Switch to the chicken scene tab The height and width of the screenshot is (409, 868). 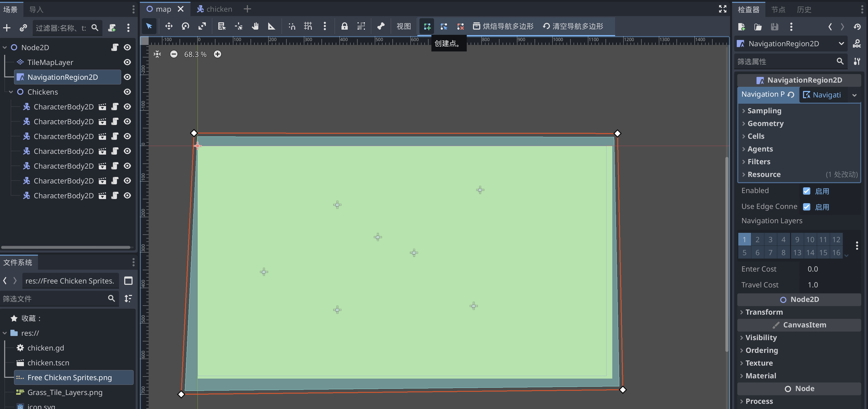coord(215,9)
